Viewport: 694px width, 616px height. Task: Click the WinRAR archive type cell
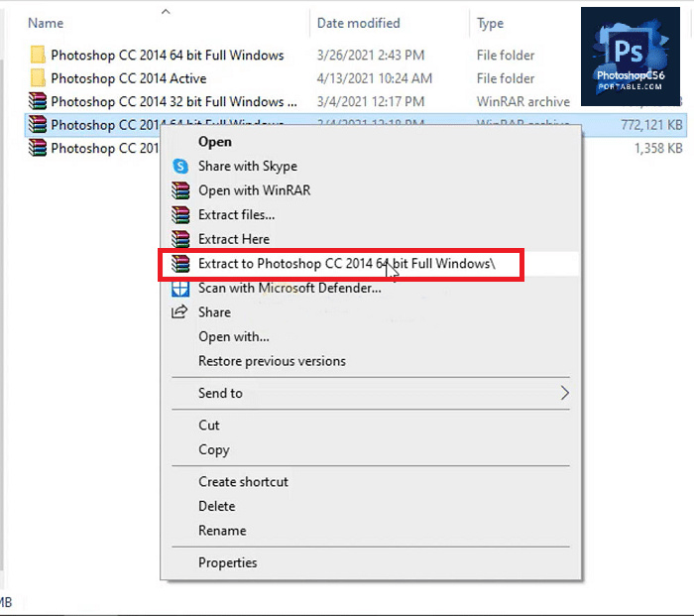[523, 101]
